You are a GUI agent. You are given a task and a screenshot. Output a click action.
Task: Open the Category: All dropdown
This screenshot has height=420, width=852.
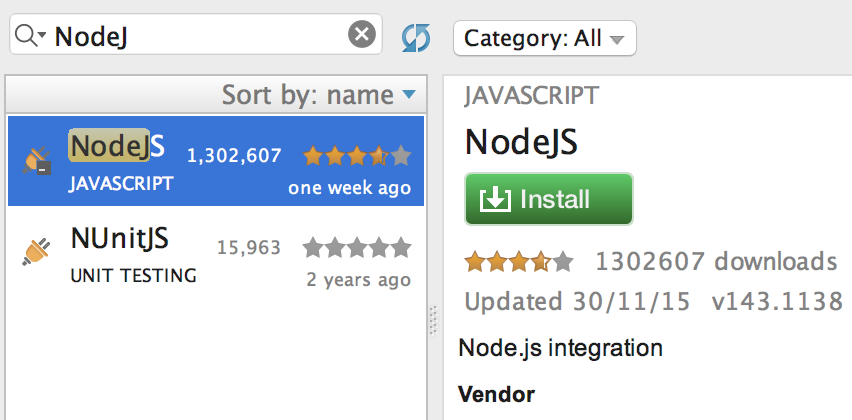(544, 39)
